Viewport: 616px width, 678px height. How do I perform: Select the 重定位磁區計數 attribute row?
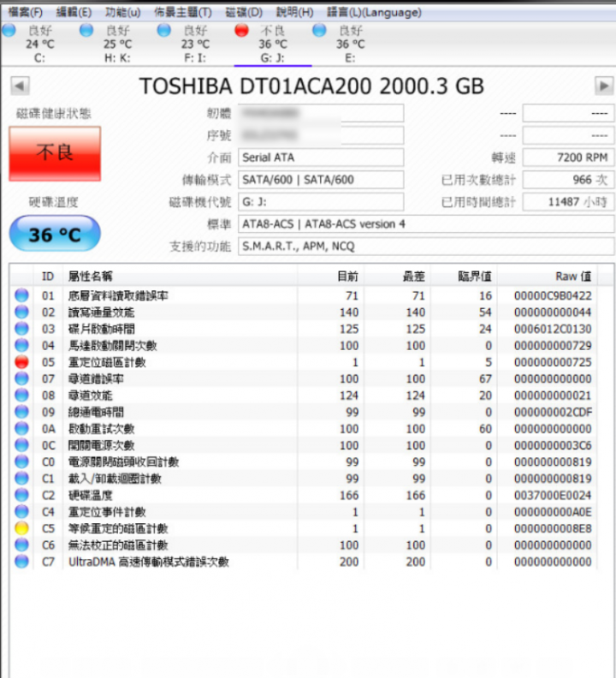point(304,362)
